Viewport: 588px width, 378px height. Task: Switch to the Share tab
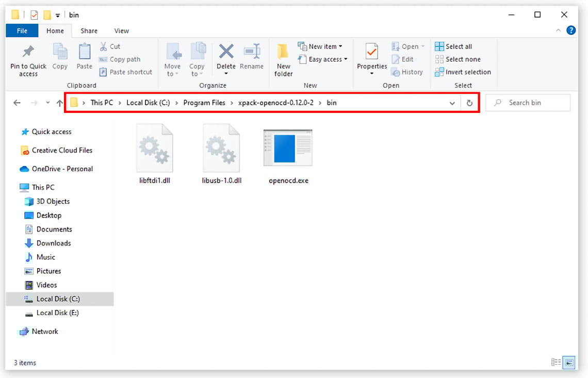tap(89, 31)
